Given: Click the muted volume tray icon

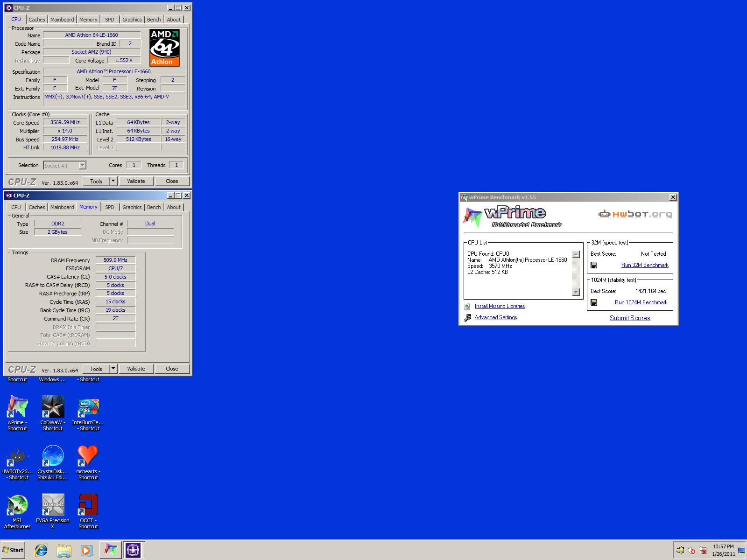Looking at the screenshot, I should [x=691, y=551].
